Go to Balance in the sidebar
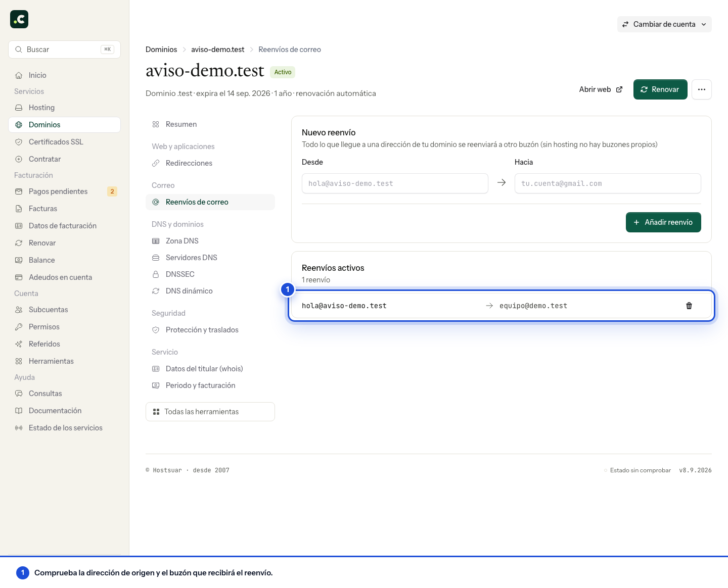The height and width of the screenshot is (588, 728). pos(64,260)
